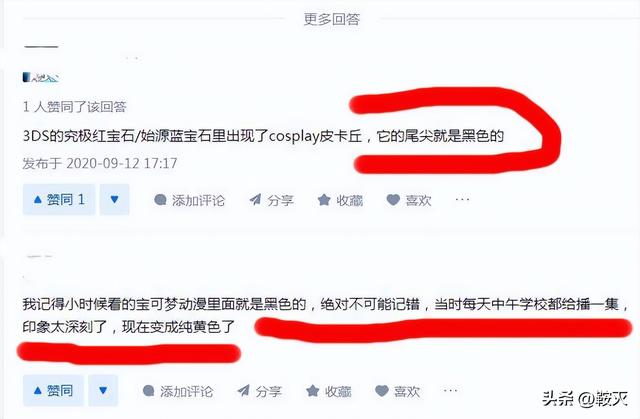640x419 pixels.
Task: Click the 1 人赞同了该回答 text
Action: tap(74, 107)
